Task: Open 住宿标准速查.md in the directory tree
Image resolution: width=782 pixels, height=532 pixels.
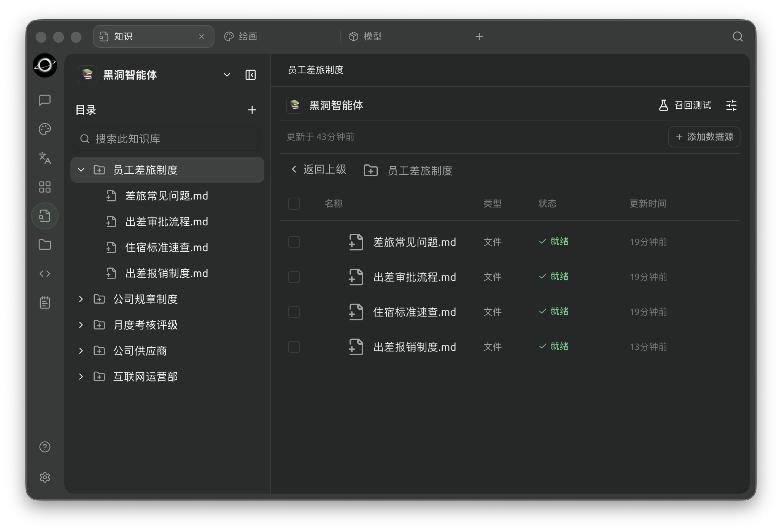Action: coord(167,247)
